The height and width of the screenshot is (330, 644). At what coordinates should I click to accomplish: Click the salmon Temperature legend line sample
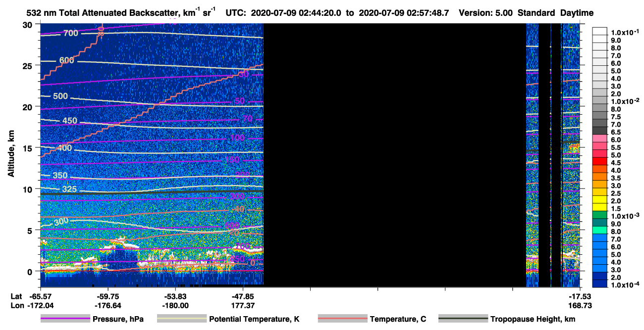pyautogui.click(x=342, y=319)
